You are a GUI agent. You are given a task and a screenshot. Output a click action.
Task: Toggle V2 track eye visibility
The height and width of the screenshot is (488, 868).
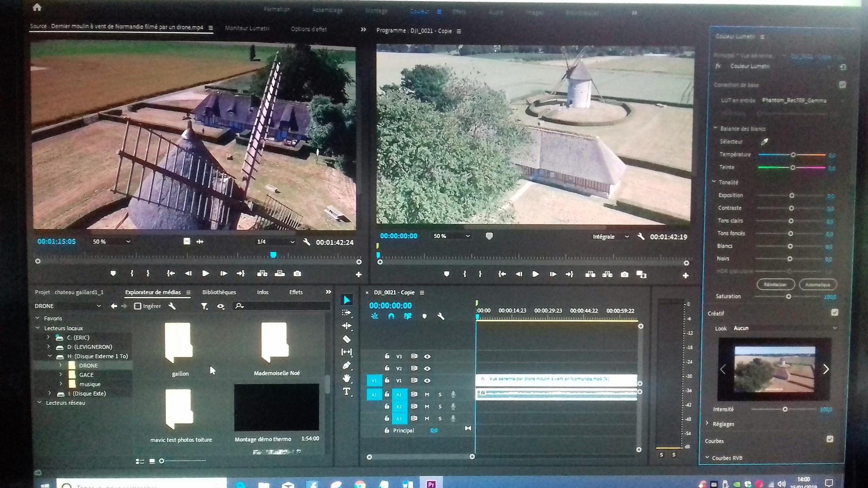[427, 369]
